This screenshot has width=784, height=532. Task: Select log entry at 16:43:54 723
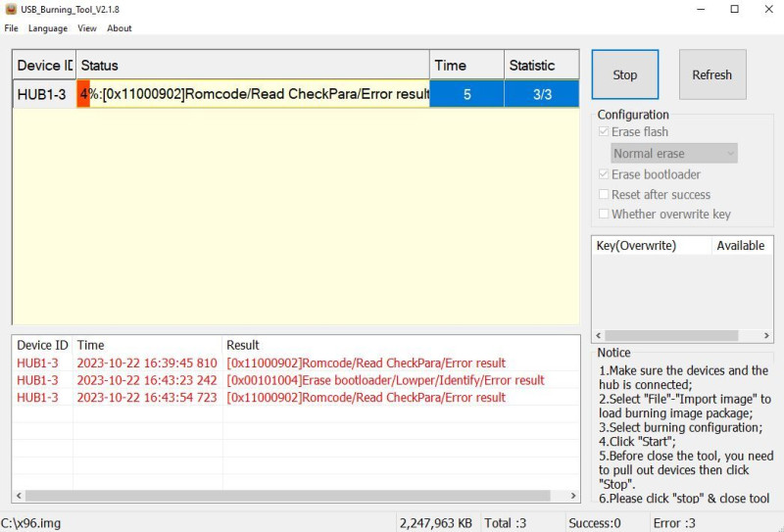(296, 398)
